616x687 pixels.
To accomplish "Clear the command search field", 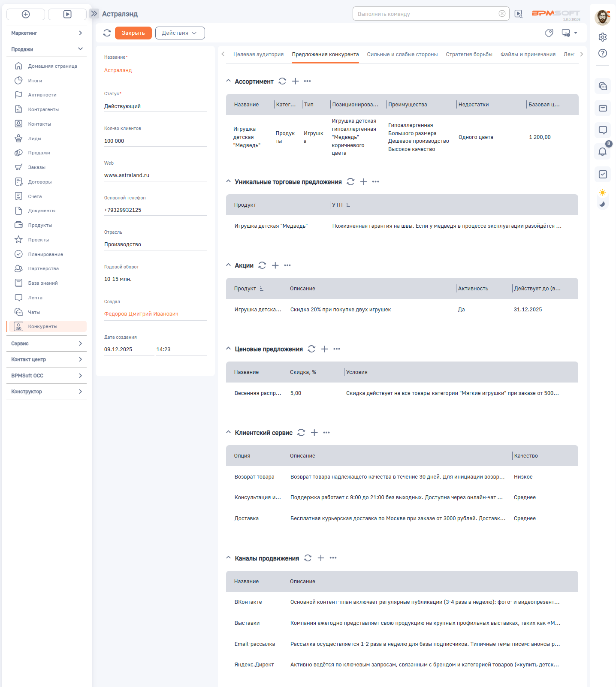I will [x=502, y=14].
